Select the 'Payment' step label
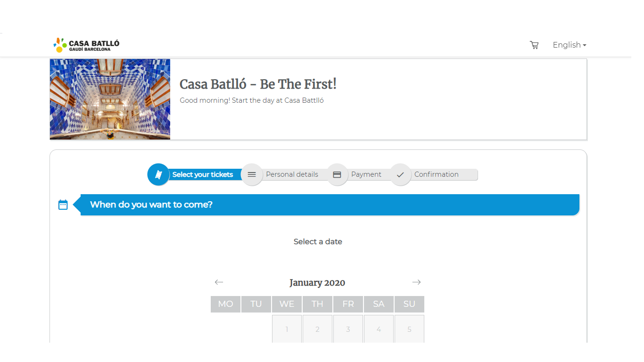Screen dimensions: 644x362 [x=366, y=174]
